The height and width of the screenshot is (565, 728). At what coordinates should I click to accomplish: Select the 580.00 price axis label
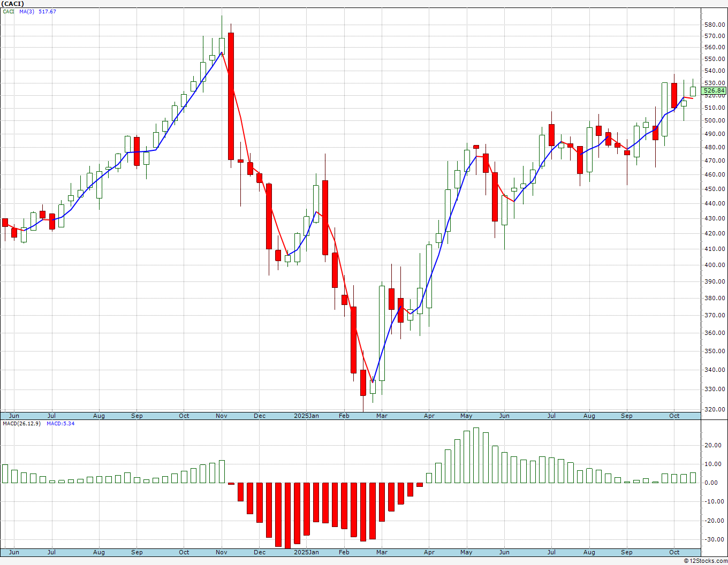[715, 25]
